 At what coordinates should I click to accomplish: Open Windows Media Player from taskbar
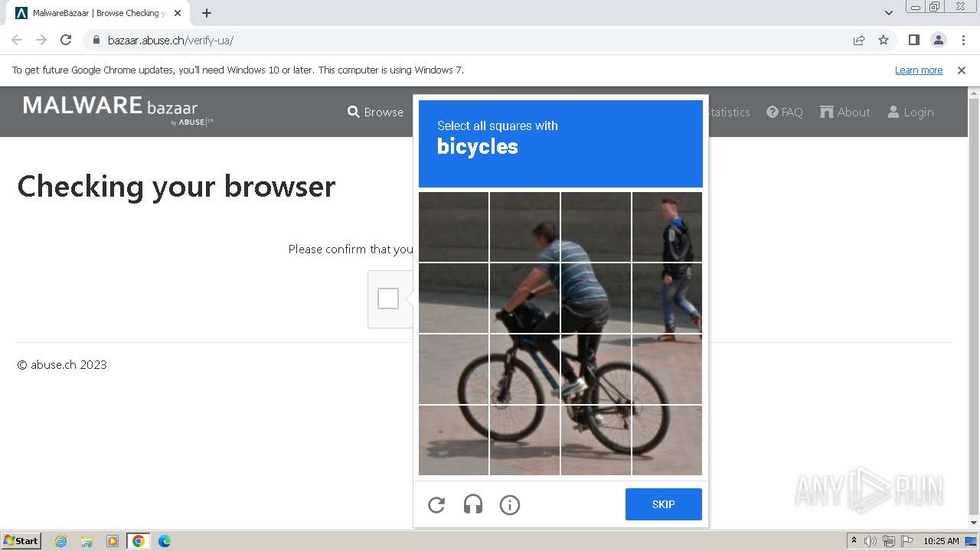pos(113,541)
